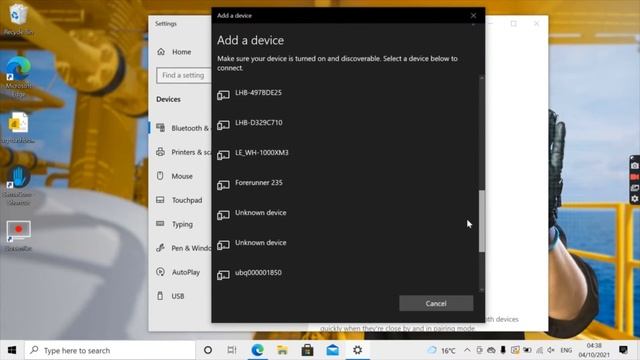
Task: Open Touchpad settings
Action: pyautogui.click(x=180, y=200)
